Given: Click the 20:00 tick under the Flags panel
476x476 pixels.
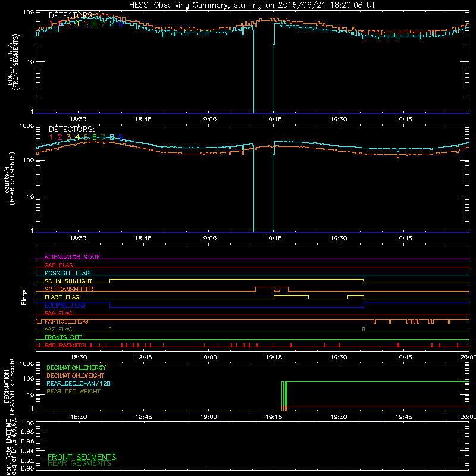Looking at the screenshot, I should click(468, 358).
